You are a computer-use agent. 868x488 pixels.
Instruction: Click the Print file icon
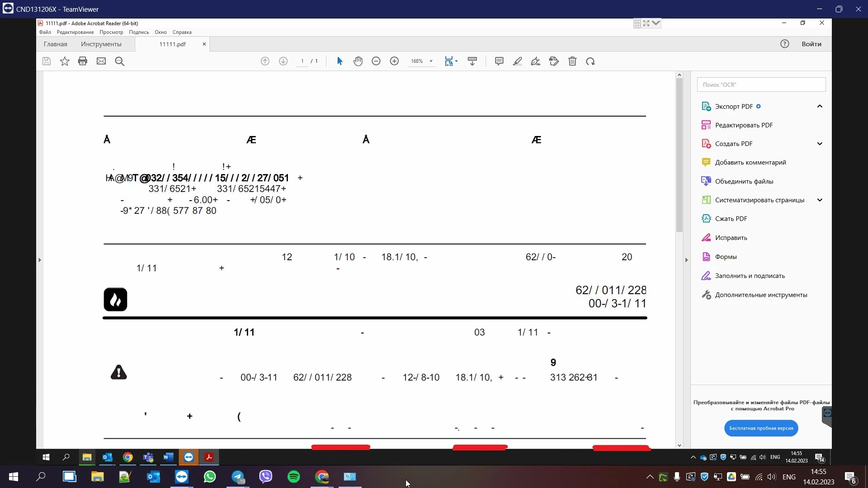point(82,61)
